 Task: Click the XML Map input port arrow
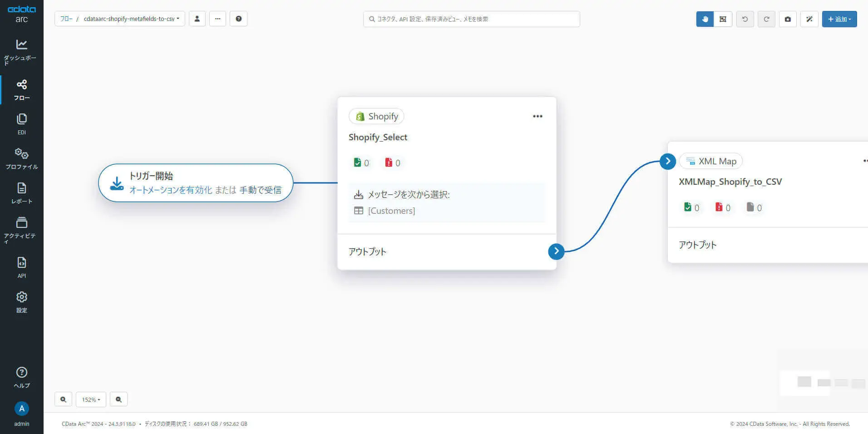click(668, 161)
